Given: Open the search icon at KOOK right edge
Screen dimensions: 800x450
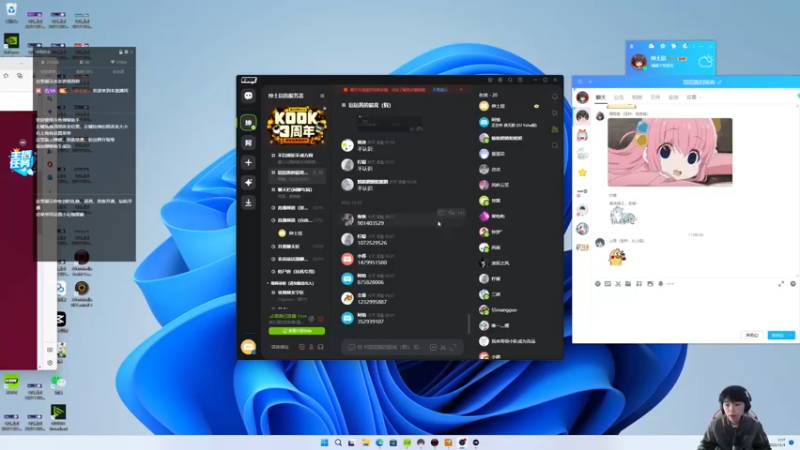Looking at the screenshot, I should coord(555,145).
